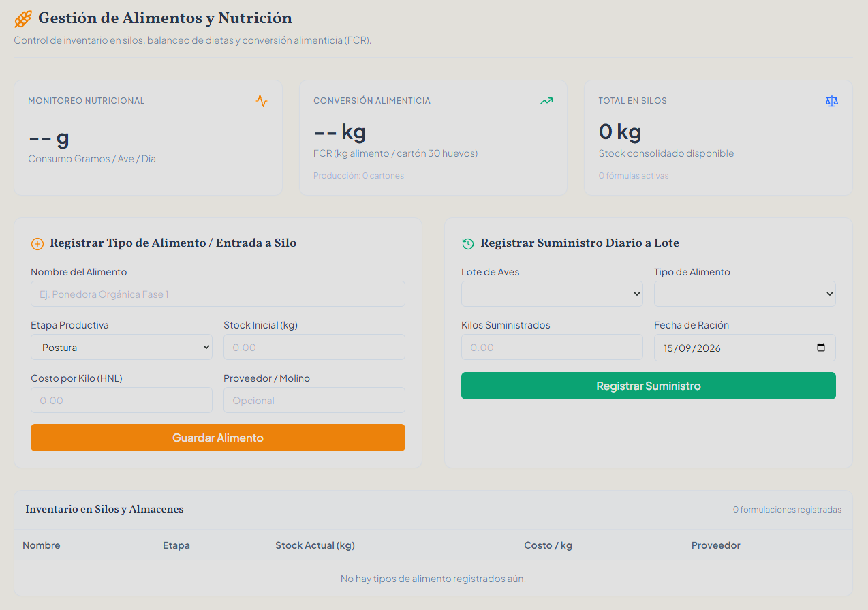
Task: Click the Stock Inicial (kg) input field
Action: point(314,347)
